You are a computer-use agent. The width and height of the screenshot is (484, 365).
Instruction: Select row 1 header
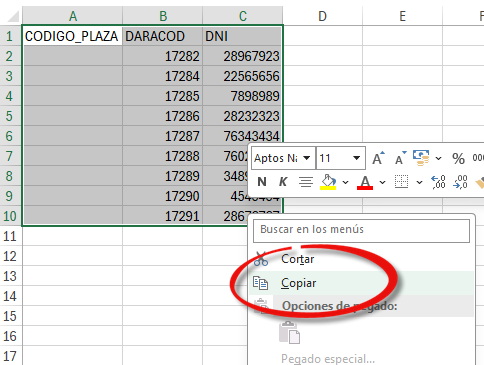tap(10, 36)
